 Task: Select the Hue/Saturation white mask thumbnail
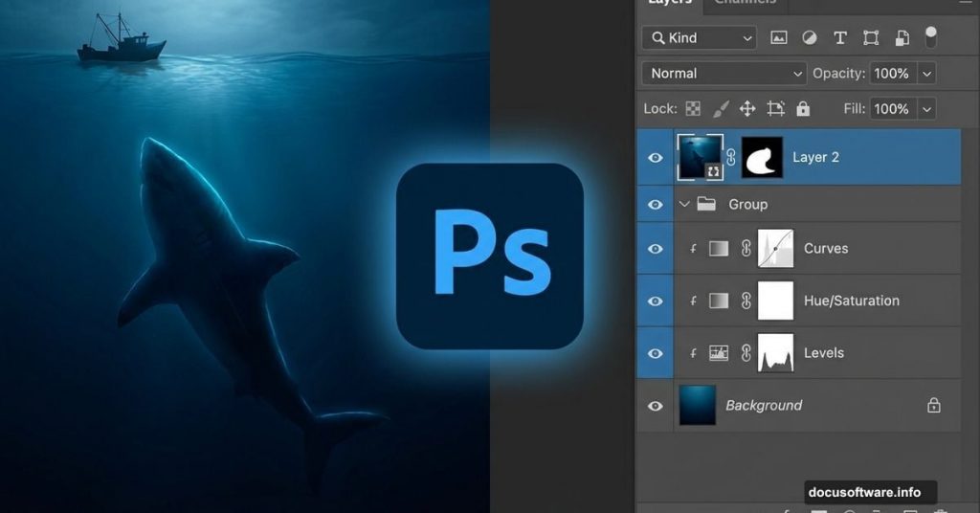[x=775, y=301]
